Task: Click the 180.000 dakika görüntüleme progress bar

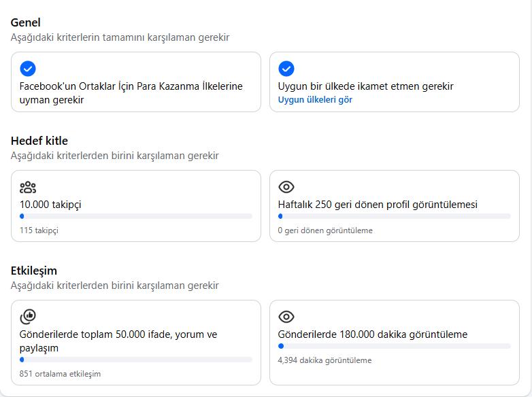Action: pyautogui.click(x=395, y=346)
